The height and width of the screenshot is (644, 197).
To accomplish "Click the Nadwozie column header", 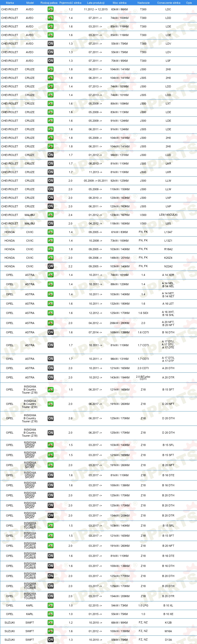I will [143, 3].
